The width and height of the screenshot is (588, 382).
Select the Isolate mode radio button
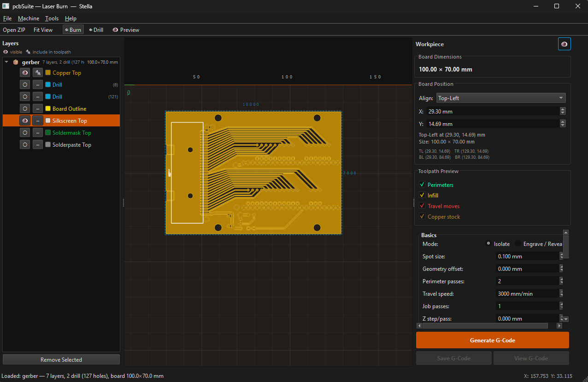point(488,244)
